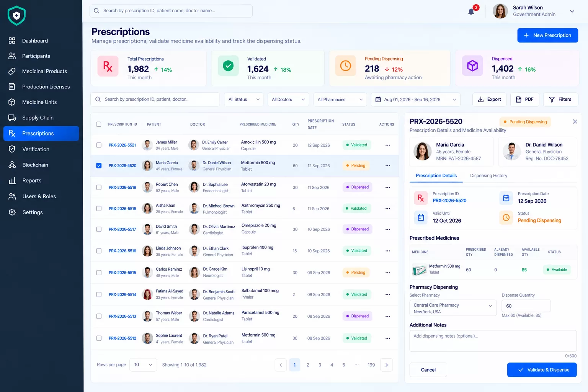588x392 pixels.
Task: Click the Dashboard grid icon
Action: [x=12, y=41]
